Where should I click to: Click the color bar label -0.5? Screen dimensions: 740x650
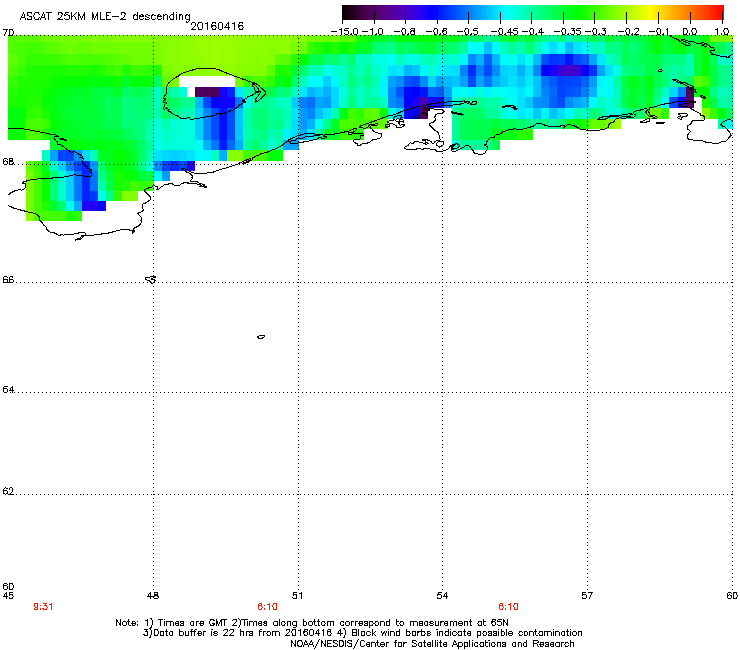point(468,32)
